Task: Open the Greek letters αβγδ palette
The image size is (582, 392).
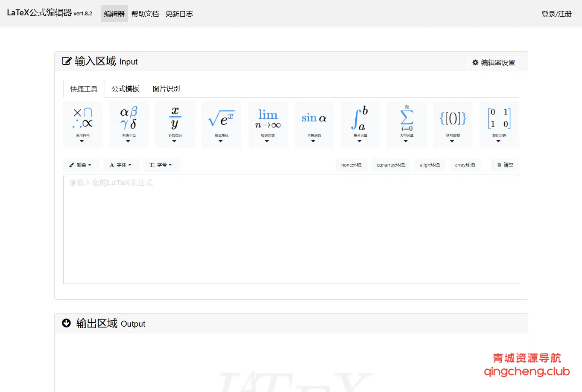Action: [x=129, y=124]
